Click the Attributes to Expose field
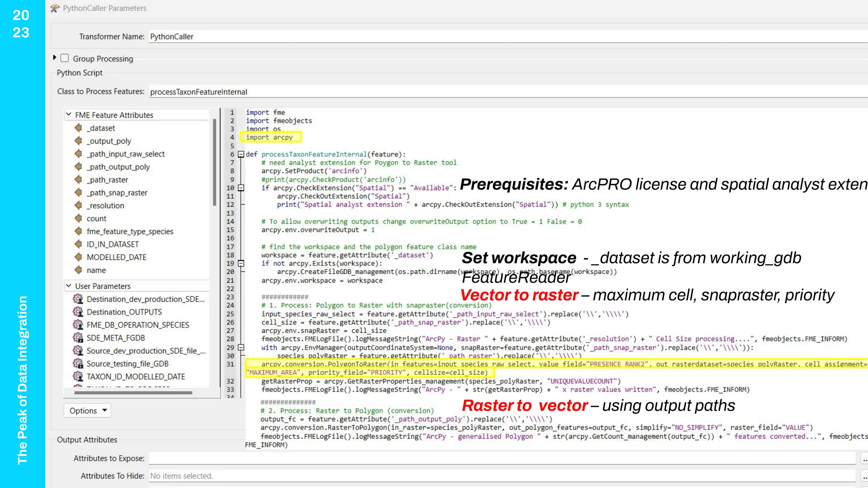This screenshot has width=868, height=488. [502, 458]
